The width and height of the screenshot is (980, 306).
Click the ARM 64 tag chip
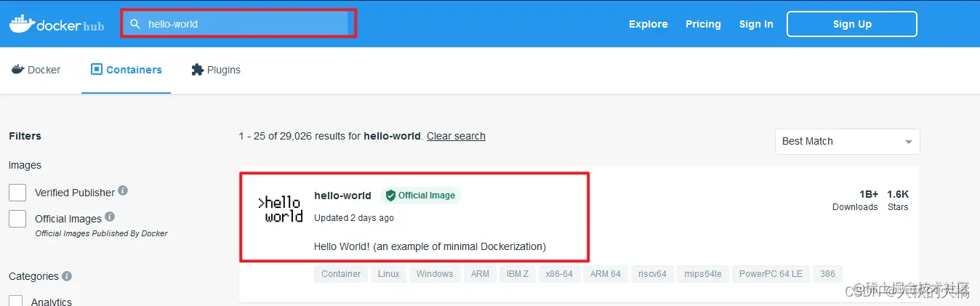point(606,274)
